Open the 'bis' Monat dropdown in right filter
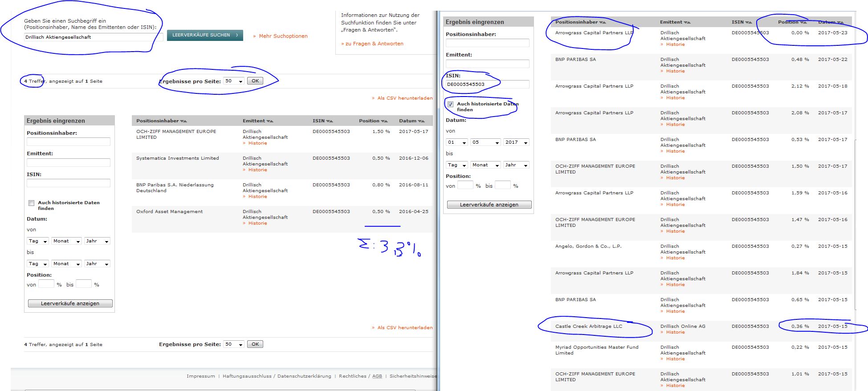This screenshot has height=391, width=868. point(485,165)
